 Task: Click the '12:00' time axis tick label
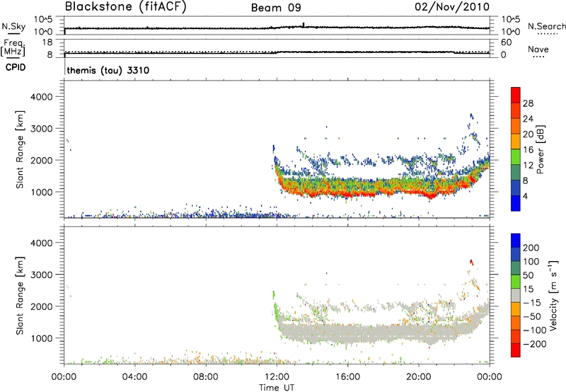[277, 377]
